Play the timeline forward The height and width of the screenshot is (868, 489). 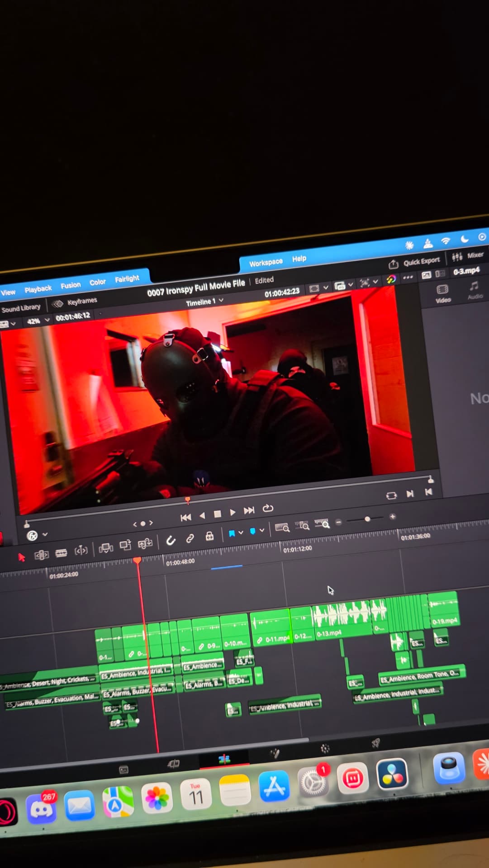click(x=233, y=512)
